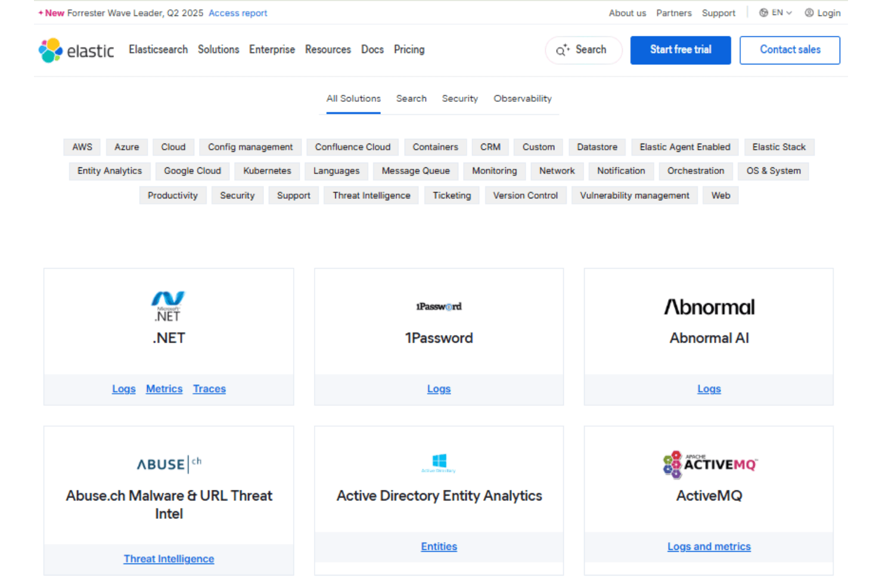Open the Access report link
The height and width of the screenshot is (588, 882).
[x=238, y=13]
